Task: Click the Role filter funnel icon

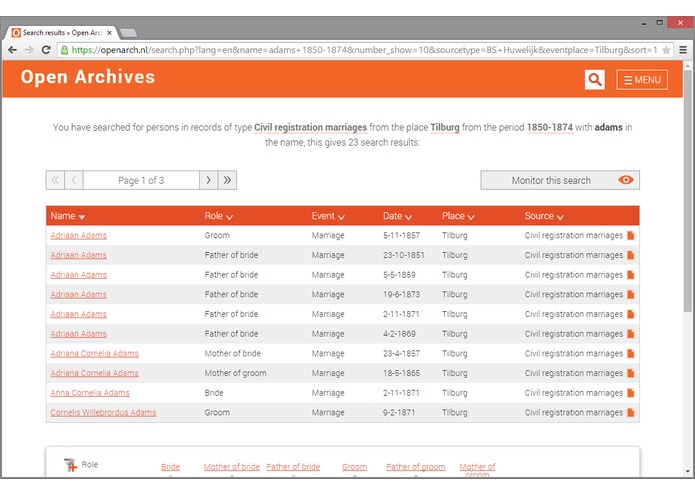Action: click(x=70, y=465)
